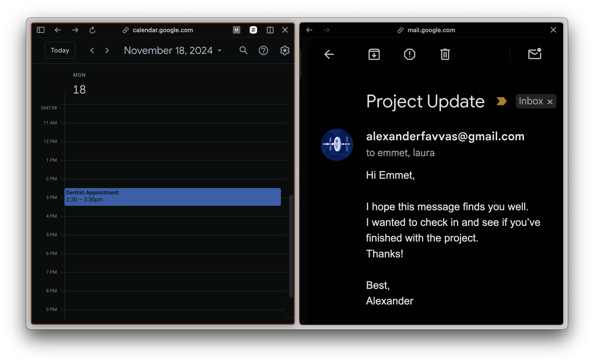The height and width of the screenshot is (364, 594).
Task: Click sender alexanderfavvas@gmail.com
Action: pos(445,136)
